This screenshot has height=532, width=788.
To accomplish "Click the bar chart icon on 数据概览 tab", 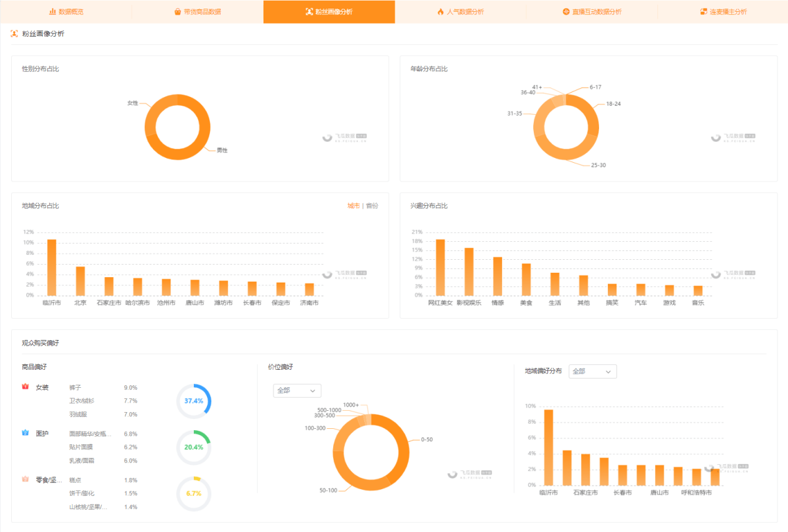I will coord(53,12).
